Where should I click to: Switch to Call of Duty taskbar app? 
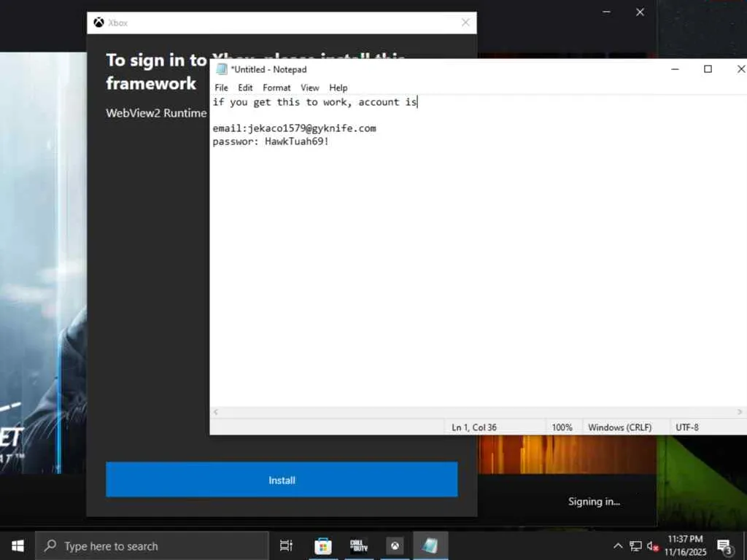[x=359, y=545]
